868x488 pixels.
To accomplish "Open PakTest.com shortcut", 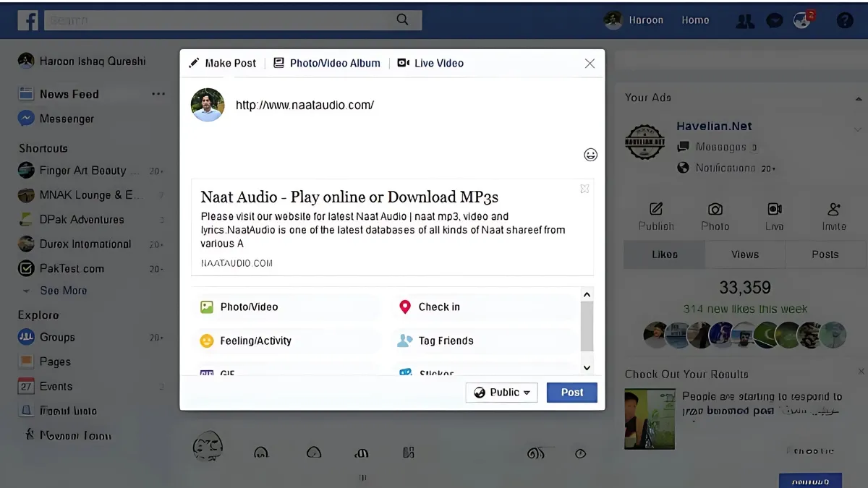I will click(x=61, y=268).
